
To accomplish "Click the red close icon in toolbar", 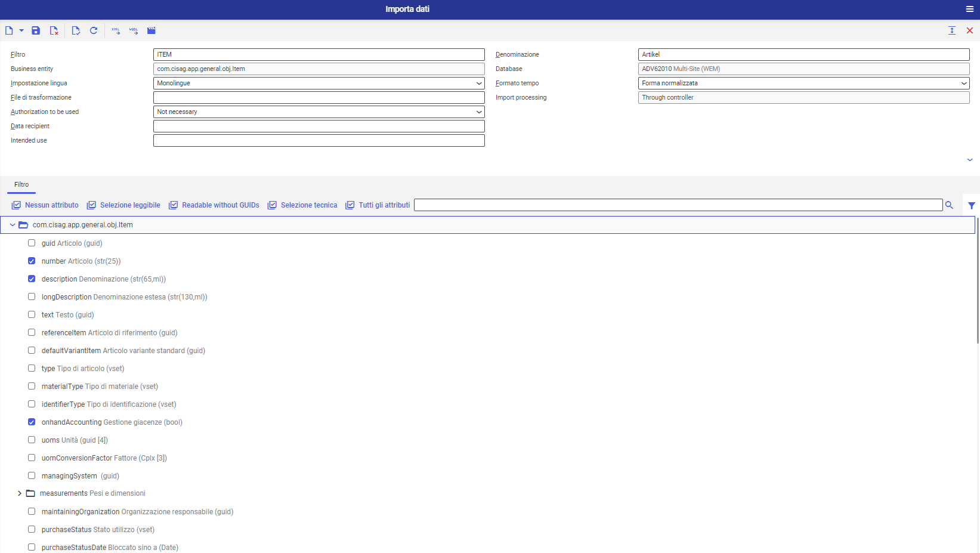I will [x=970, y=30].
